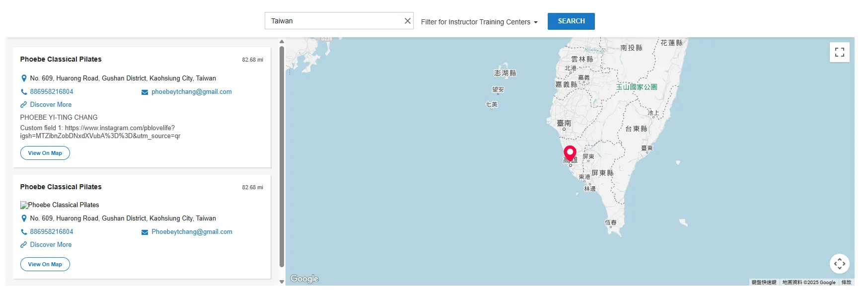Toggle fullscreen map view
This screenshot has width=868, height=297.
pos(839,52)
